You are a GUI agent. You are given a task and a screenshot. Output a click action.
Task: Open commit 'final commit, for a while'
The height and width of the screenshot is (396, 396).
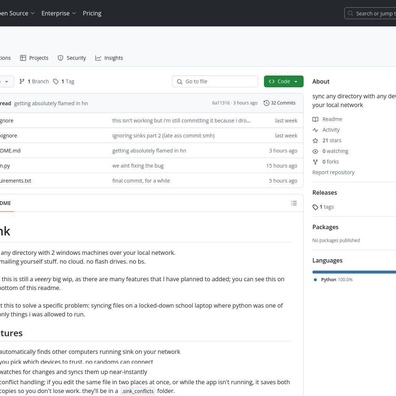coord(141,181)
